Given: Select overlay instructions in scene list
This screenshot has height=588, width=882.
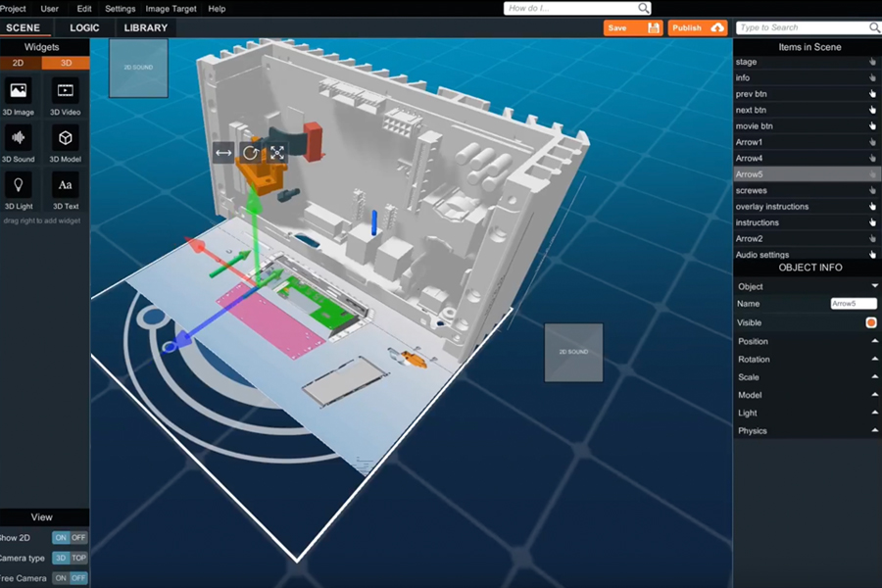Looking at the screenshot, I should point(808,207).
